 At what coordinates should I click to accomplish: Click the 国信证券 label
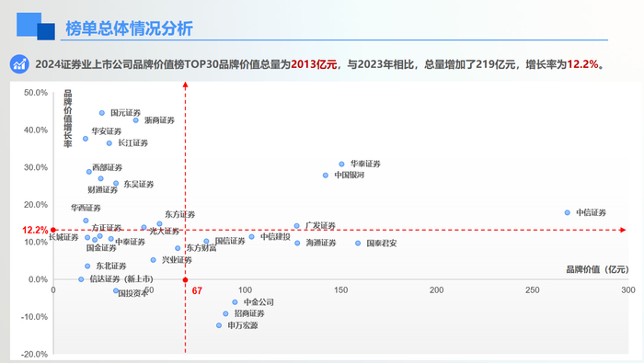[230, 241]
